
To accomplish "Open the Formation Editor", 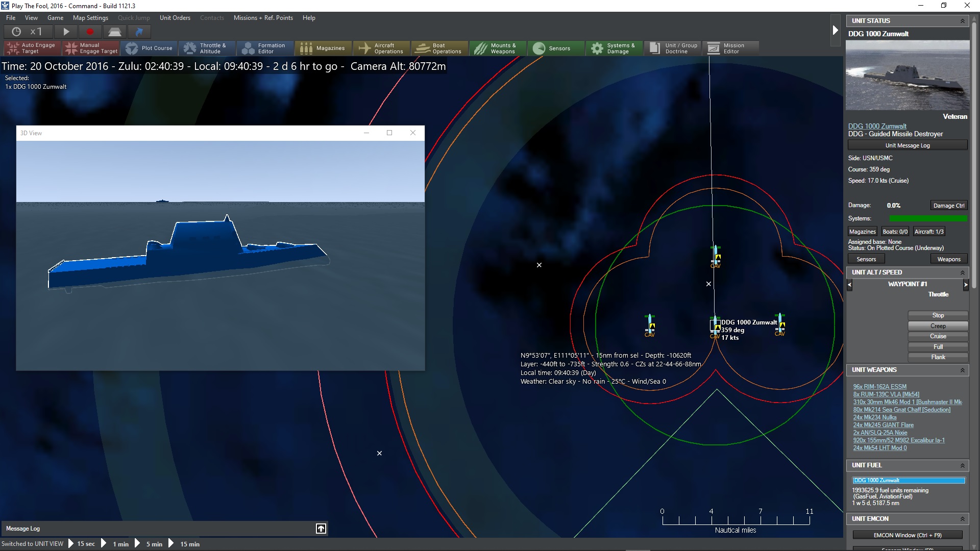I will point(265,48).
